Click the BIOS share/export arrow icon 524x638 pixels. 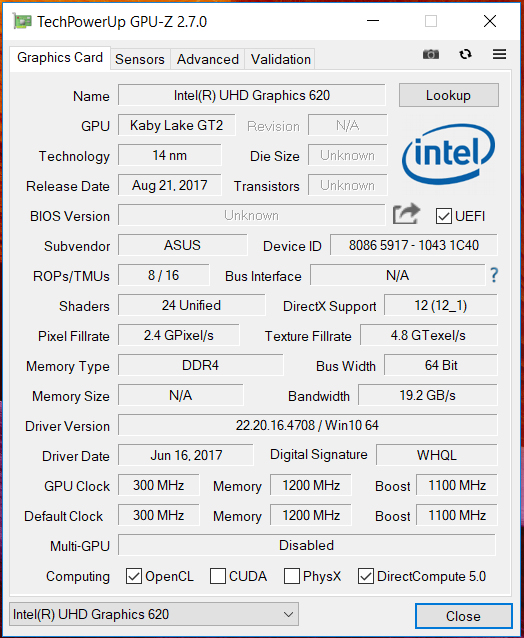coord(406,214)
